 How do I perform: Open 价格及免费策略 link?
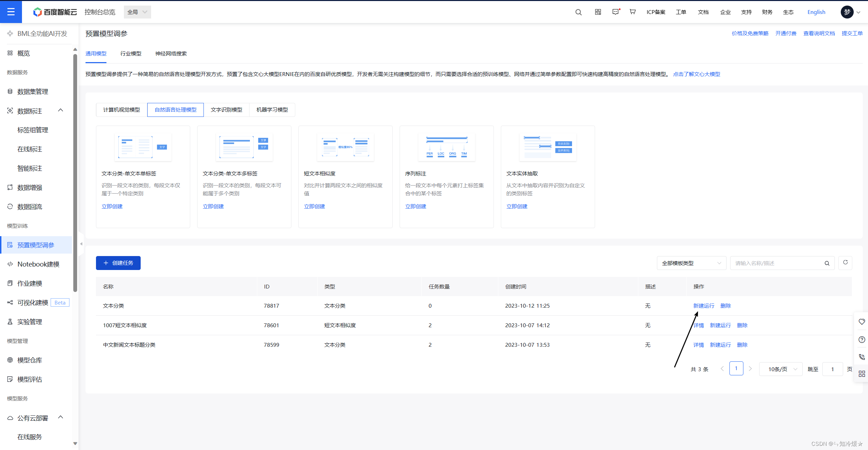[x=750, y=33]
